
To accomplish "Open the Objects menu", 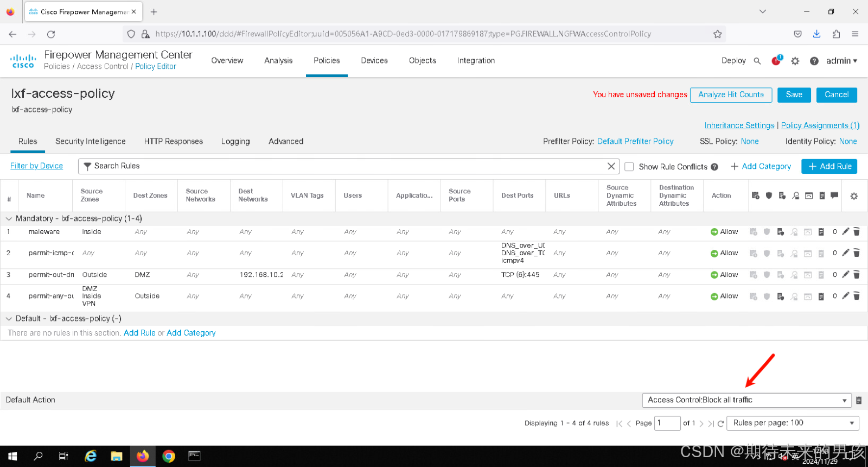I will 423,61.
